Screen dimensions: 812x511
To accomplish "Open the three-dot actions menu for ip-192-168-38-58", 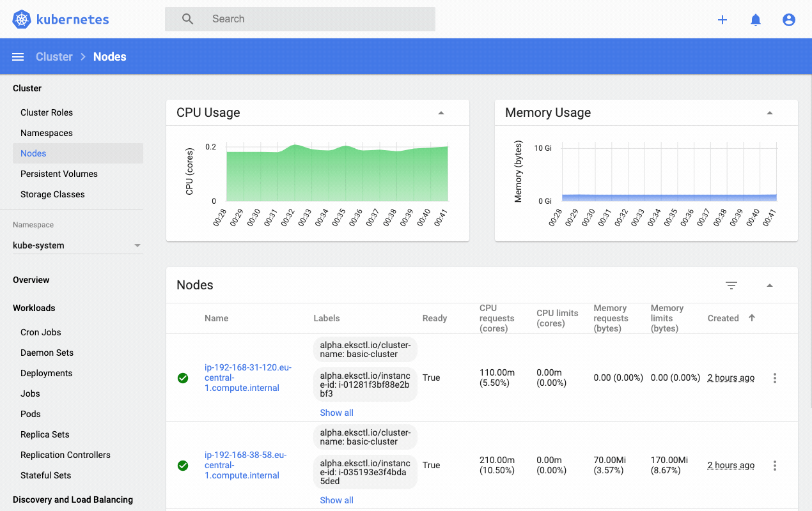I will (x=774, y=465).
